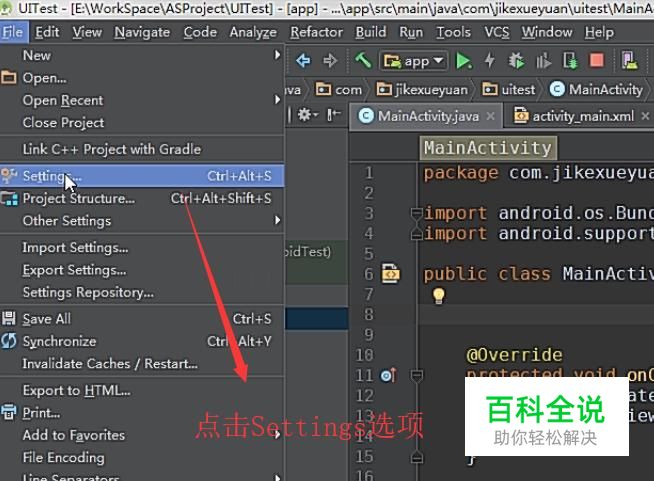654x481 pixels.
Task: Click the related XML file gutter icon
Action: [x=390, y=274]
